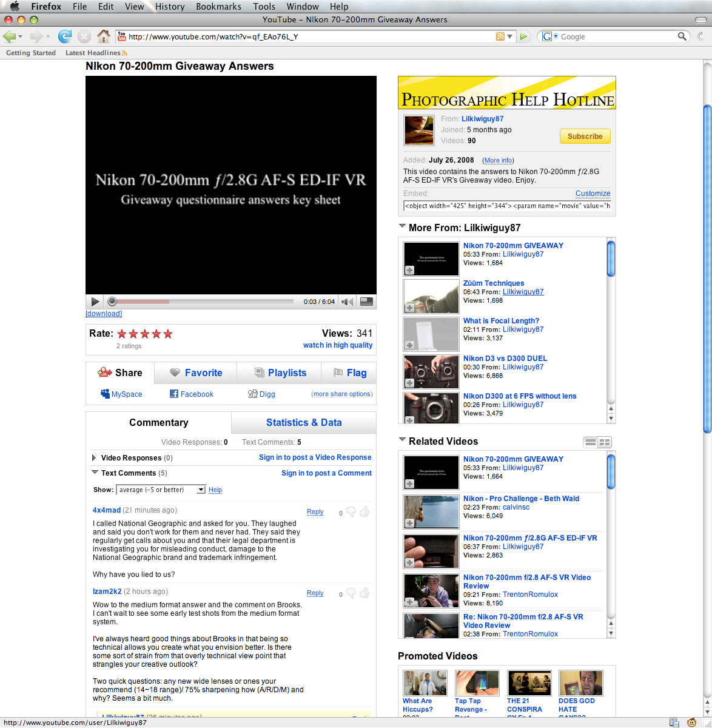The width and height of the screenshot is (712, 728).
Task: Select the Favorite tab
Action: click(x=195, y=373)
